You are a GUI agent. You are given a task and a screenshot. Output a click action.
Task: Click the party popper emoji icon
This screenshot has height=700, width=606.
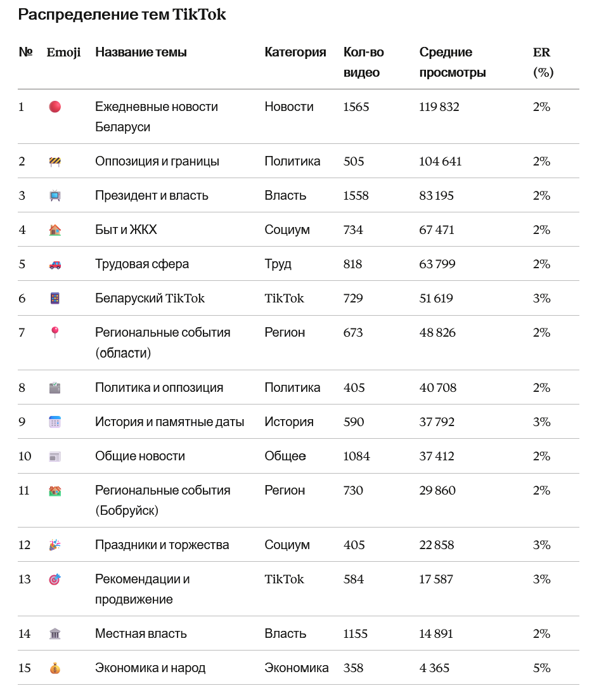coord(55,545)
